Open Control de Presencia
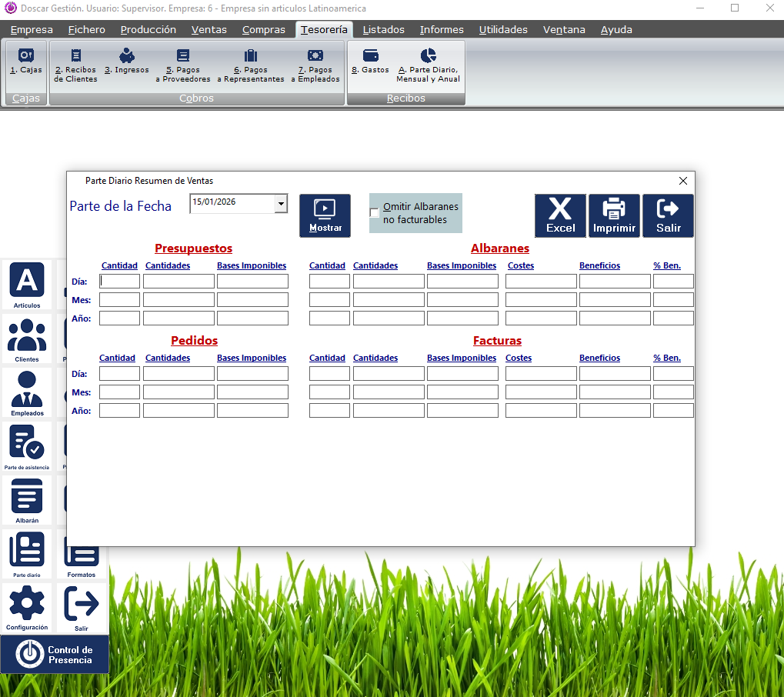Screen dimensions: 784x697 [x=55, y=655]
